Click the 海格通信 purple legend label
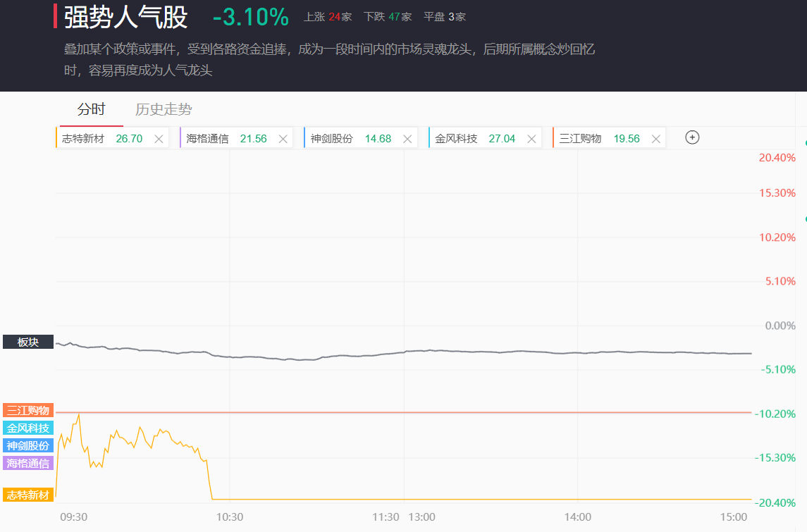 (28, 463)
